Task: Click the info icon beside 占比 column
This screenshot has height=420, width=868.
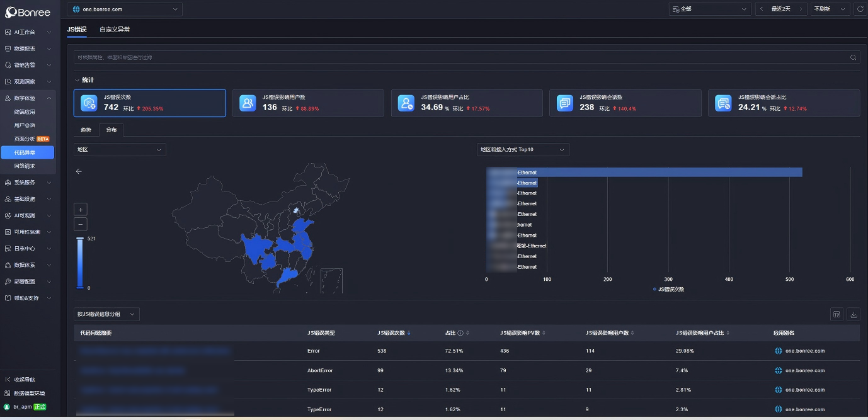Action: (x=460, y=333)
